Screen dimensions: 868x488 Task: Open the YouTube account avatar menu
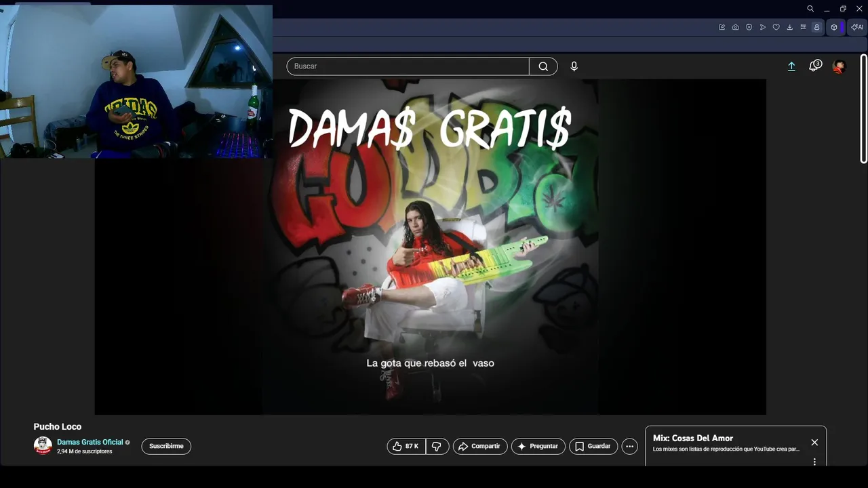coord(839,66)
